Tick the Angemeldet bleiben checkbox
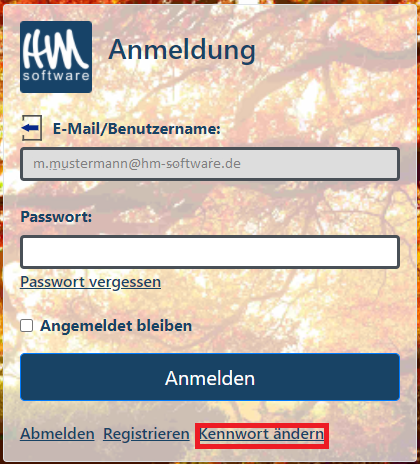 [x=27, y=326]
